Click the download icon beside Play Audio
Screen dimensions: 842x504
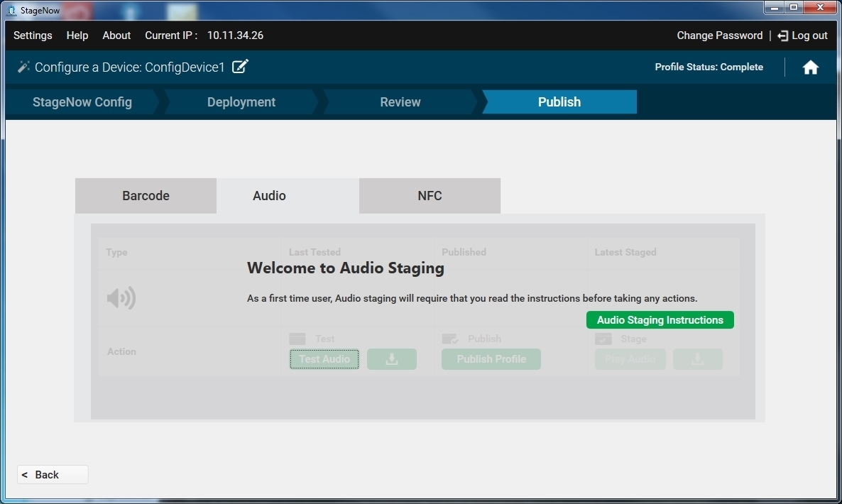697,359
